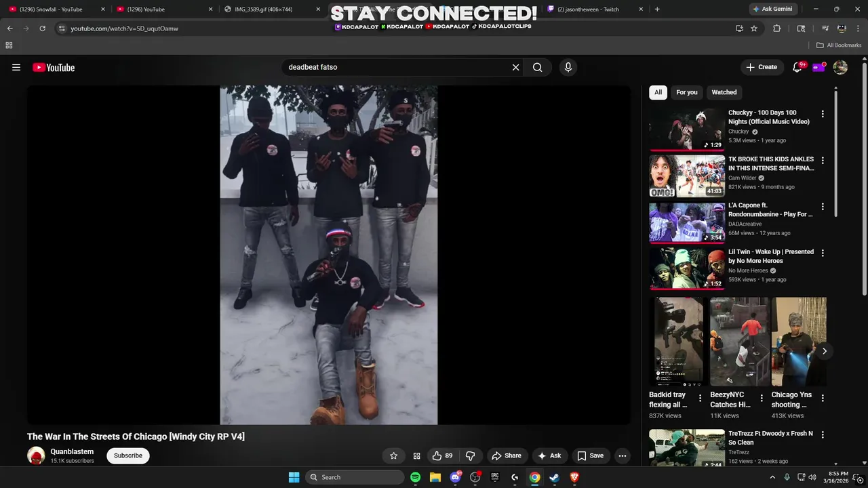The width and height of the screenshot is (868, 488).
Task: Open Lil Twin - Wake Up title
Action: click(x=771, y=256)
